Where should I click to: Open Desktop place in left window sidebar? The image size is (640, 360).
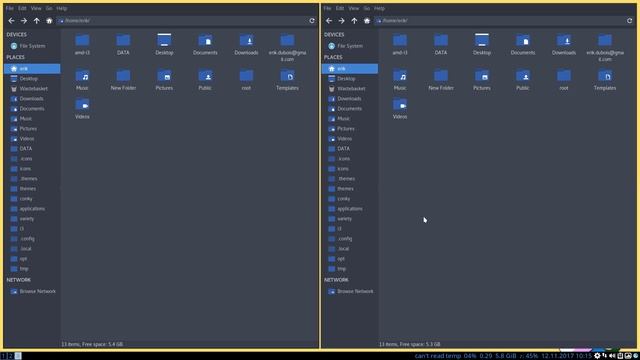pyautogui.click(x=32, y=78)
